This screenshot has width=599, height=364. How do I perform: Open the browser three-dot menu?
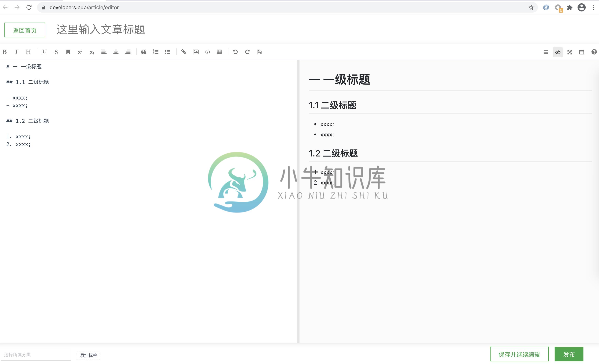[x=593, y=7]
